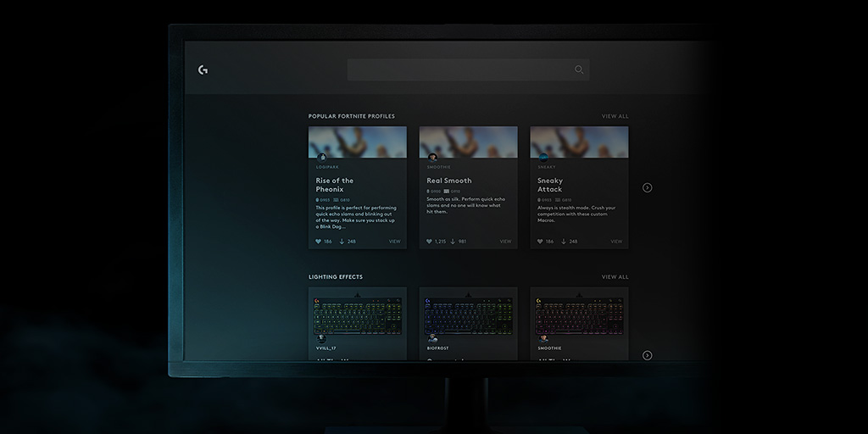868x434 pixels.
Task: Select the Sneaky Attack title
Action: [x=550, y=185]
